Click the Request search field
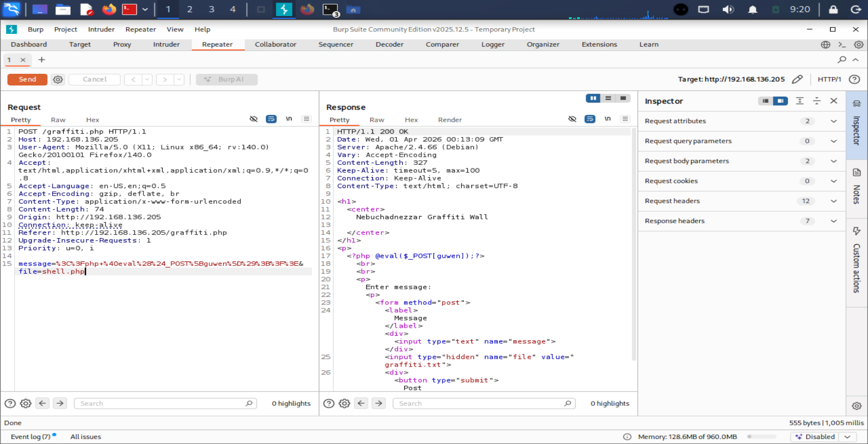This screenshot has height=444, width=868. 165,404
